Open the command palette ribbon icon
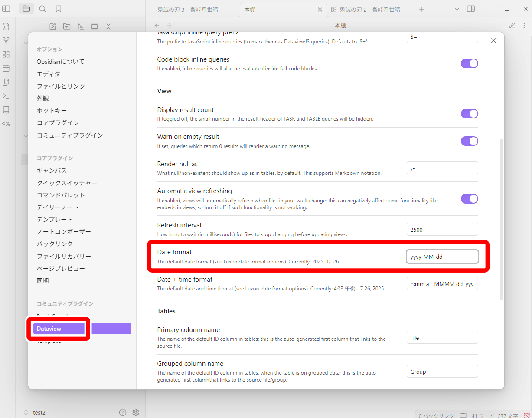The width and height of the screenshot is (532, 418). point(6,96)
